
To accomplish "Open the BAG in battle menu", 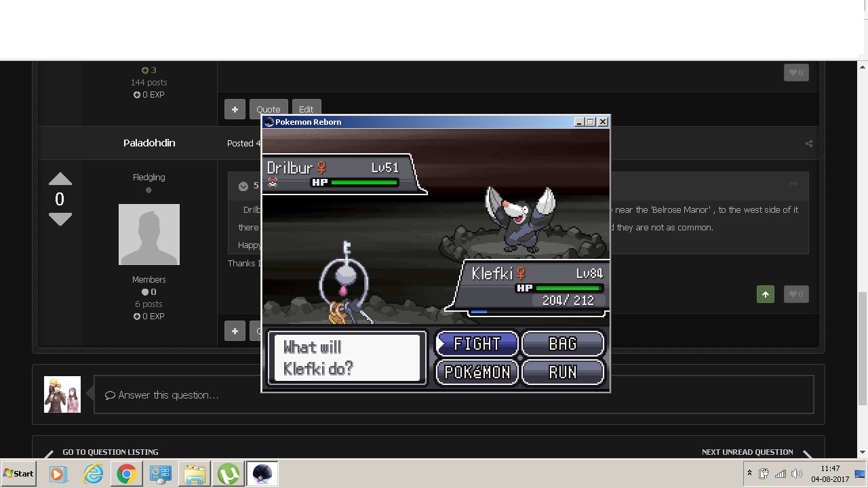I will (x=563, y=344).
